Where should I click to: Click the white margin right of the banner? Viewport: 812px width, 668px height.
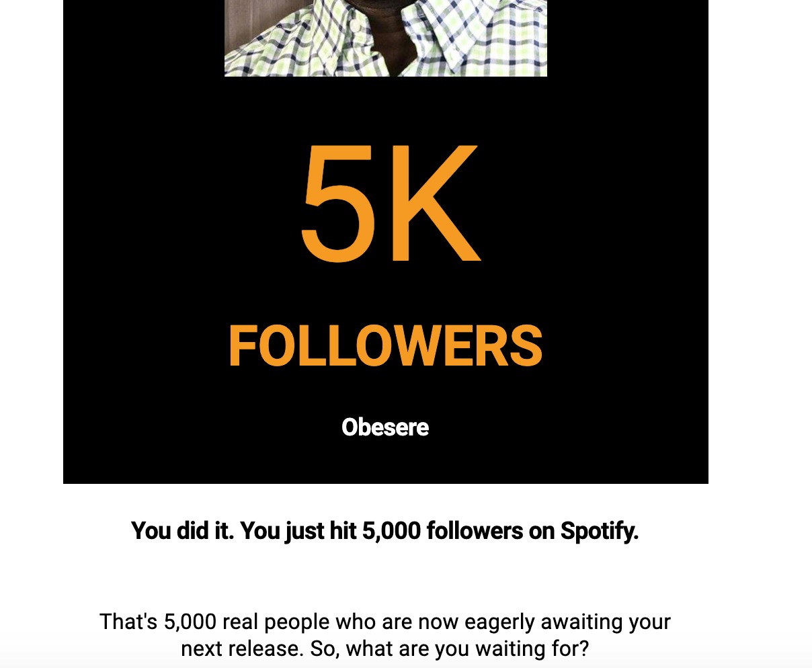[760, 242]
